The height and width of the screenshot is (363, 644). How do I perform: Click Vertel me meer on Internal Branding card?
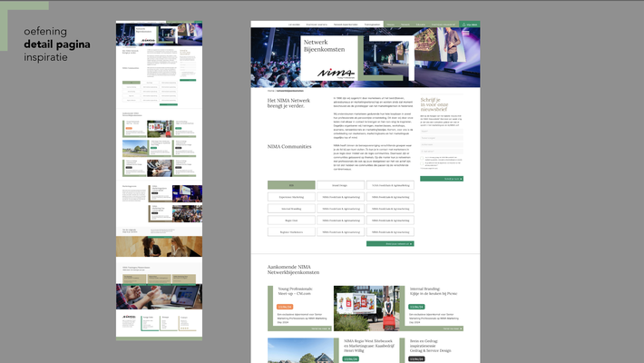click(x=452, y=329)
